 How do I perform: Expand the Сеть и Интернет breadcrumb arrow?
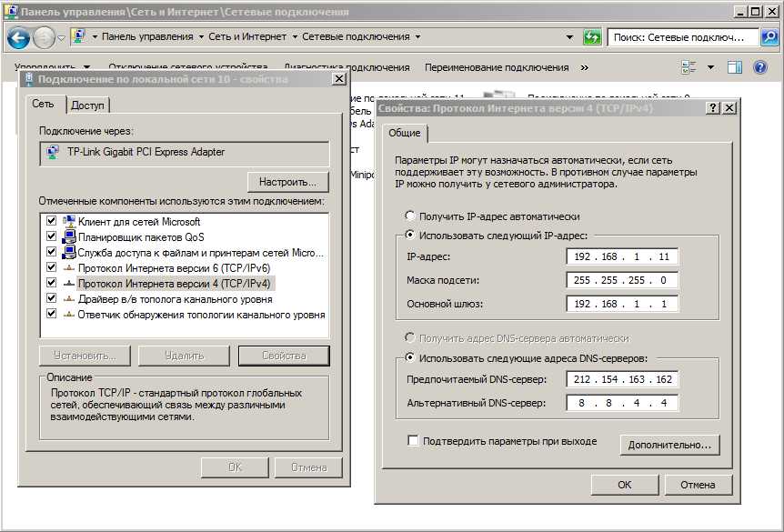[x=293, y=37]
